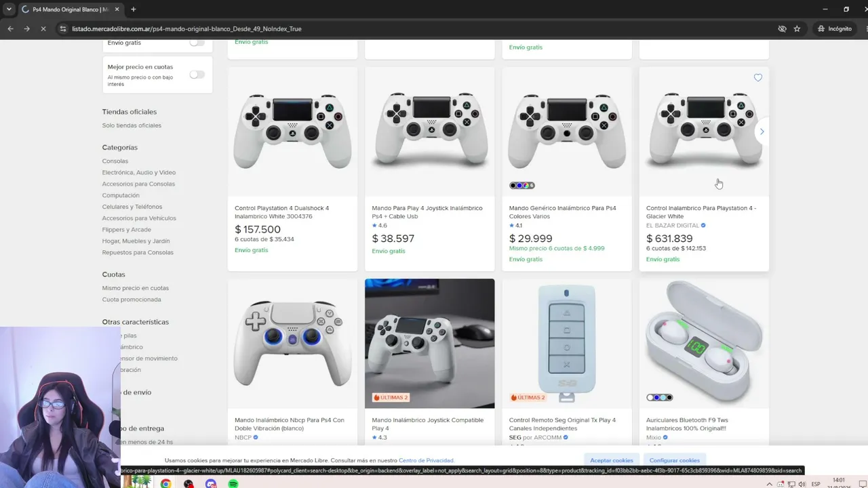Toggle the Envío gratis filter switch
This screenshot has height=488, width=868.
[x=197, y=42]
